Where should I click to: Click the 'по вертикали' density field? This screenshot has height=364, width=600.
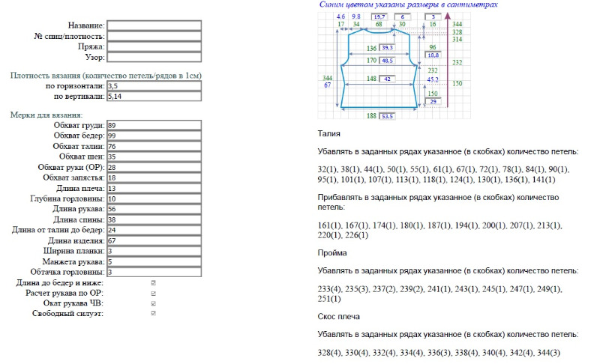(154, 96)
